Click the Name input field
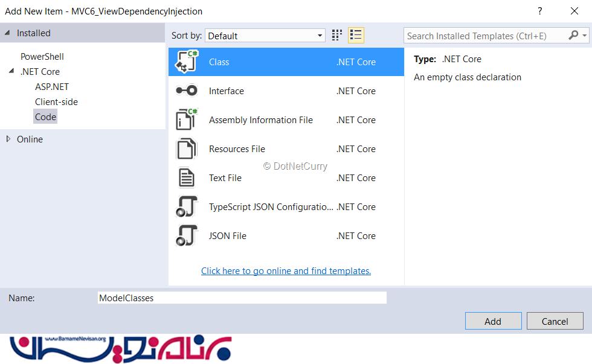Viewport: 592px width, 364px height. (242, 298)
